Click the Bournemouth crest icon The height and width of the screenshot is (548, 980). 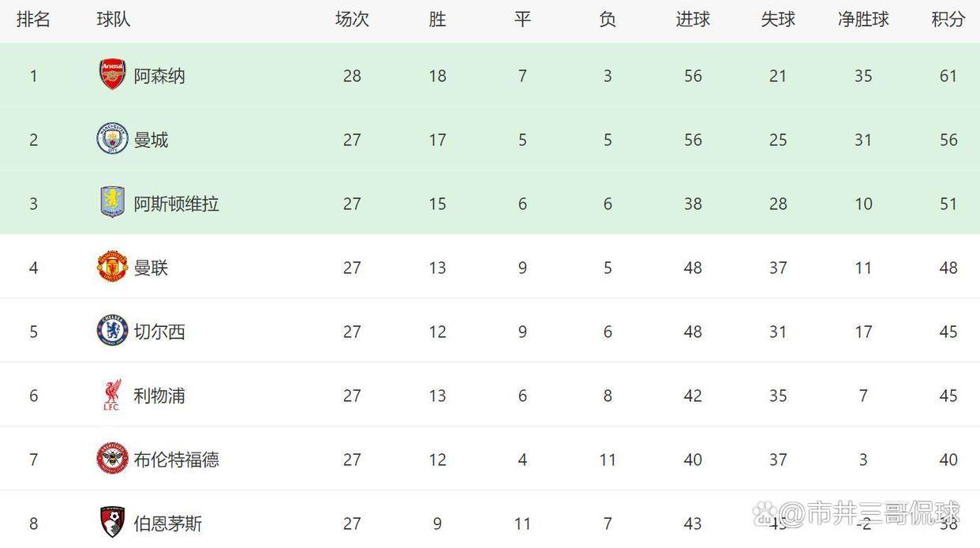[x=112, y=522]
